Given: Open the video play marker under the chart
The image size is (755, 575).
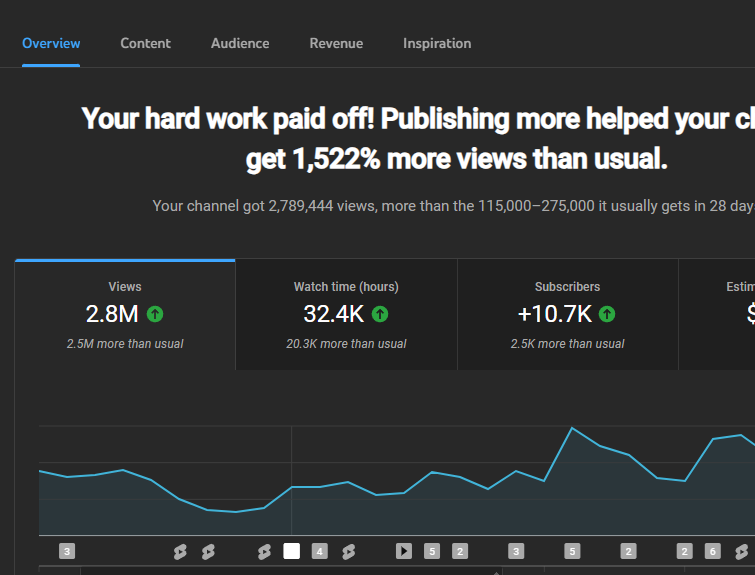Looking at the screenshot, I should click(404, 551).
